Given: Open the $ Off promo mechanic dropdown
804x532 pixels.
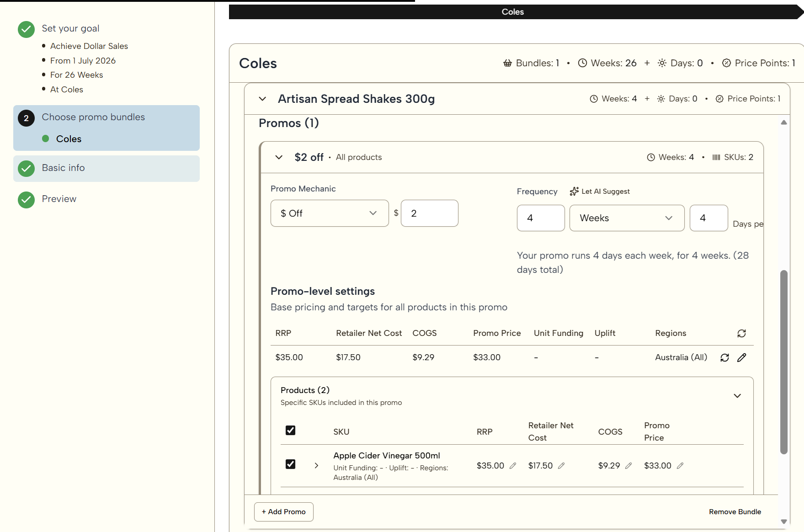Looking at the screenshot, I should pyautogui.click(x=330, y=213).
